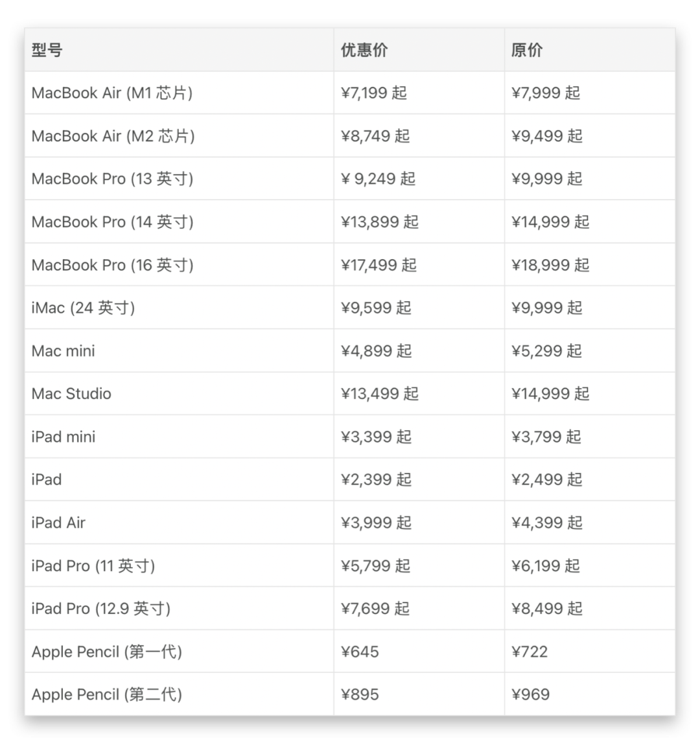The width and height of the screenshot is (700, 743).
Task: Click the 原价 column header
Action: [x=526, y=50]
